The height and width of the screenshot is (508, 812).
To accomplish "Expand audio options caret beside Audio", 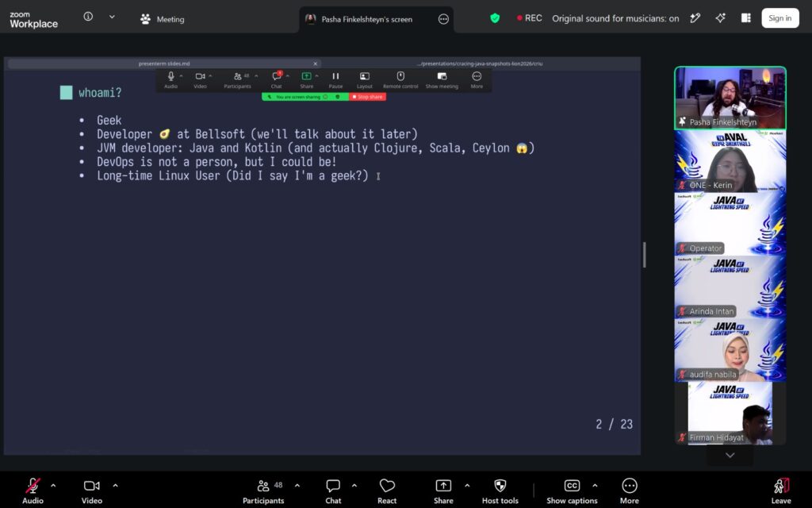I will tap(53, 486).
